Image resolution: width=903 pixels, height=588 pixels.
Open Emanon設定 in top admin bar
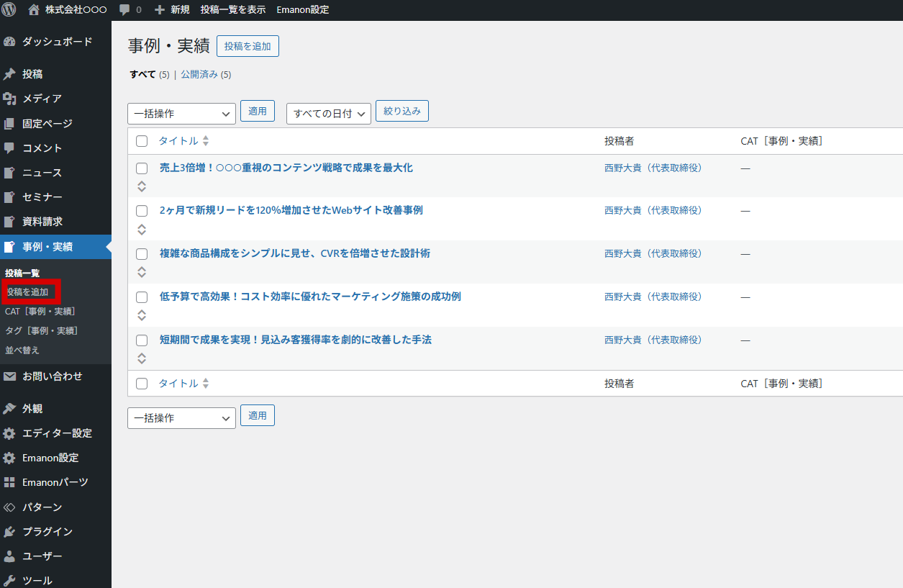click(303, 10)
